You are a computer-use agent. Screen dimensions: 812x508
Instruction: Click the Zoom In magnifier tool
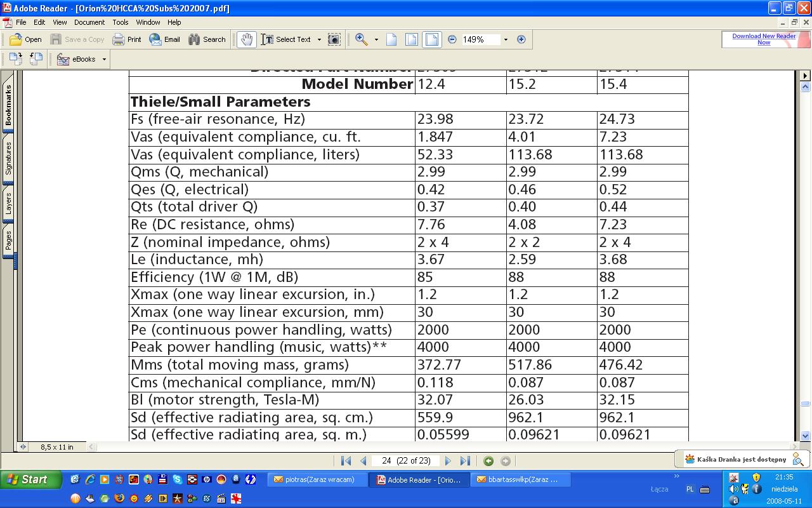362,39
